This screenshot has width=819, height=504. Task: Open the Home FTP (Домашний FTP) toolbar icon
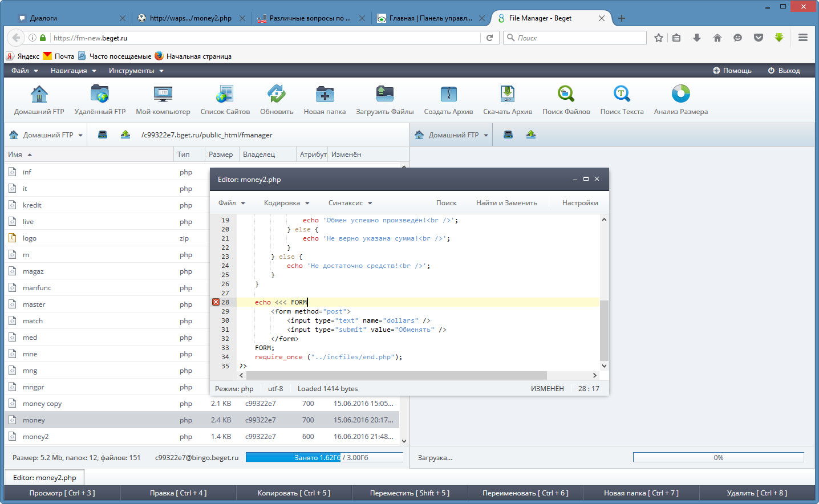point(39,94)
